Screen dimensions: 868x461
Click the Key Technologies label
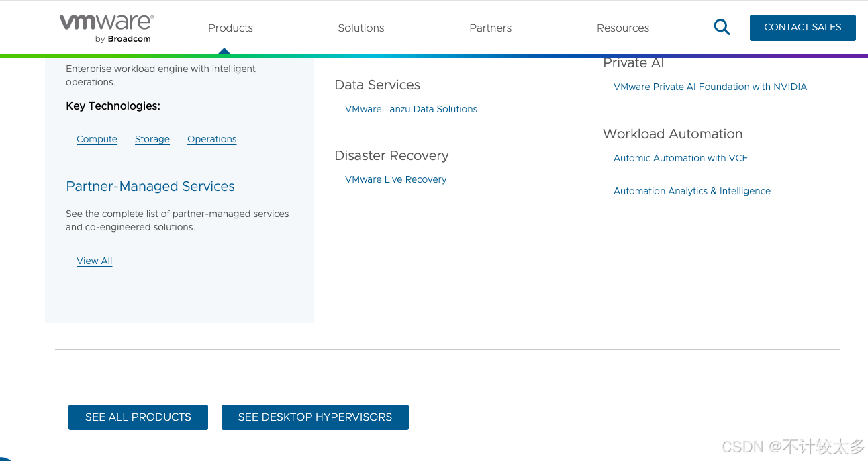[x=113, y=106]
